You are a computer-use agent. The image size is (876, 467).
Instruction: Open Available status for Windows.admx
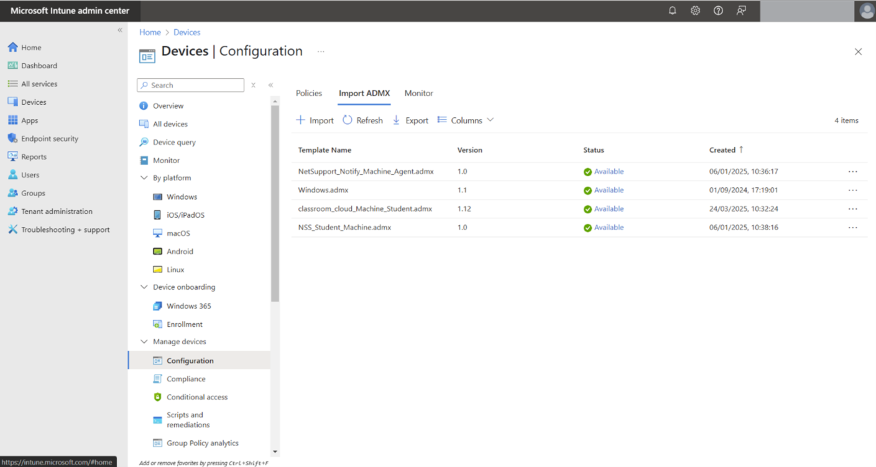point(608,190)
